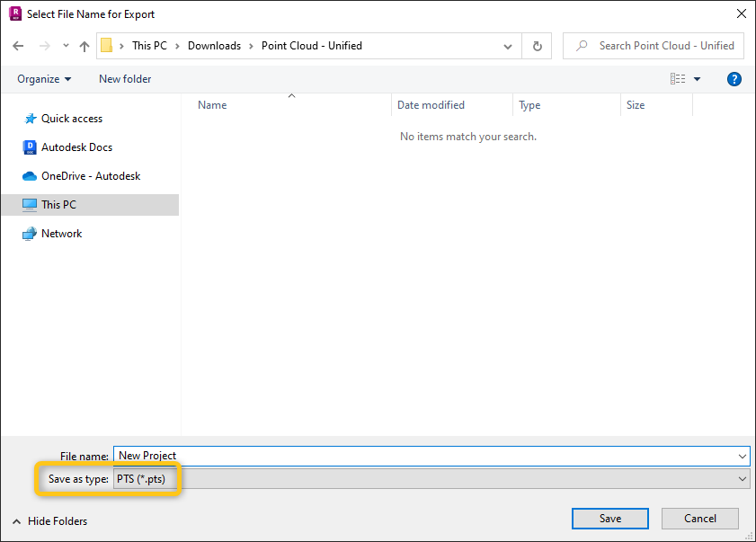Screen dimensions: 756x542
Task: Go up one folder level
Action: (84, 45)
